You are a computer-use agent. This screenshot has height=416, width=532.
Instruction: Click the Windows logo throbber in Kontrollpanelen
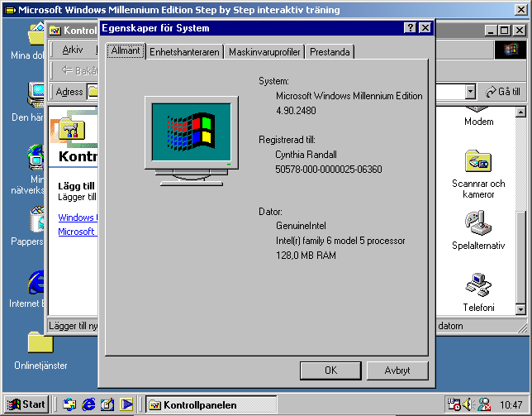point(511,50)
